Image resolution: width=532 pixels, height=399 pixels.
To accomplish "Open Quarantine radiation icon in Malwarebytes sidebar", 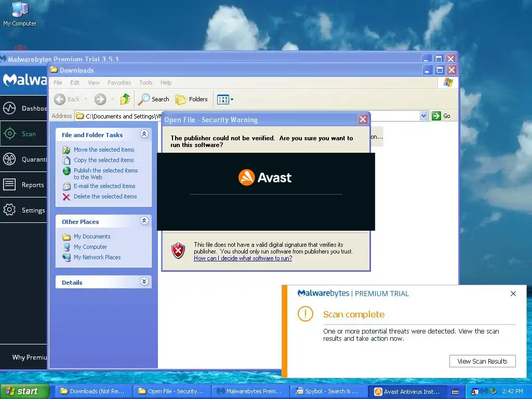I will click(x=9, y=159).
